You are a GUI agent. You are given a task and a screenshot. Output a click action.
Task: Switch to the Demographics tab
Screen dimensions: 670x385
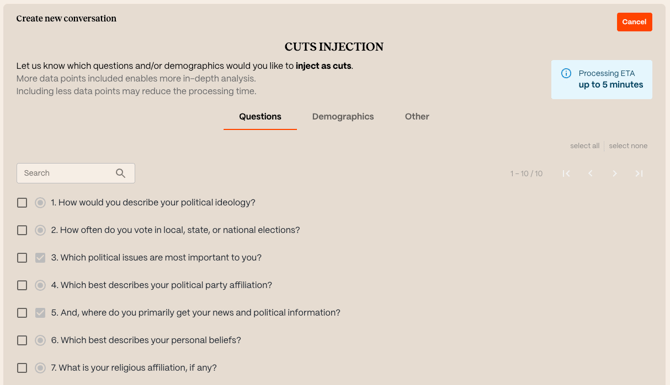pyautogui.click(x=343, y=117)
